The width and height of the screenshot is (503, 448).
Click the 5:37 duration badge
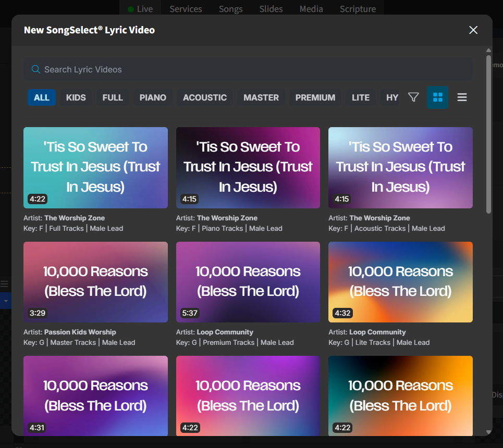tap(190, 313)
